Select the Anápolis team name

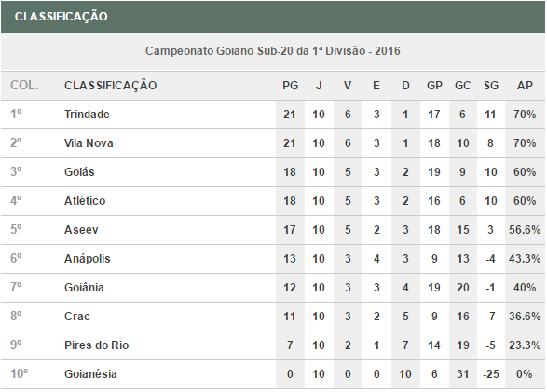[x=88, y=259]
